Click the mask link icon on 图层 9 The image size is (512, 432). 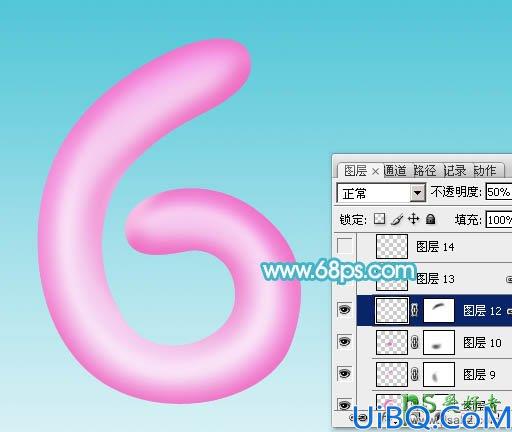coord(415,374)
